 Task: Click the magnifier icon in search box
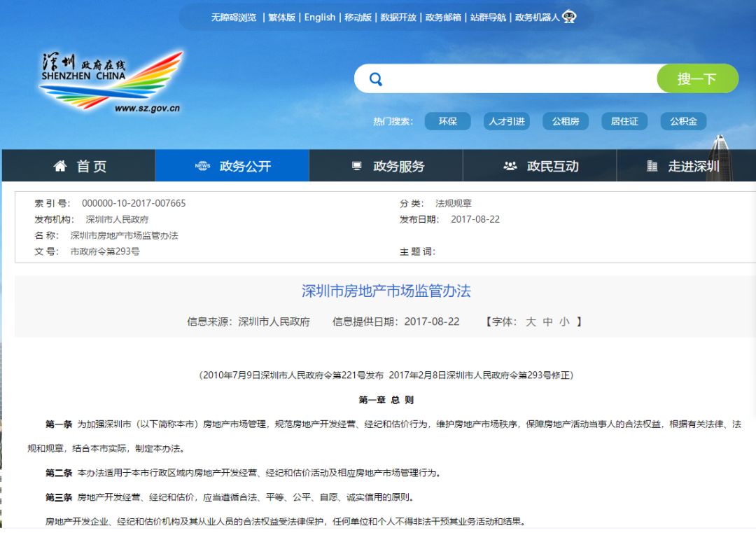[x=376, y=79]
